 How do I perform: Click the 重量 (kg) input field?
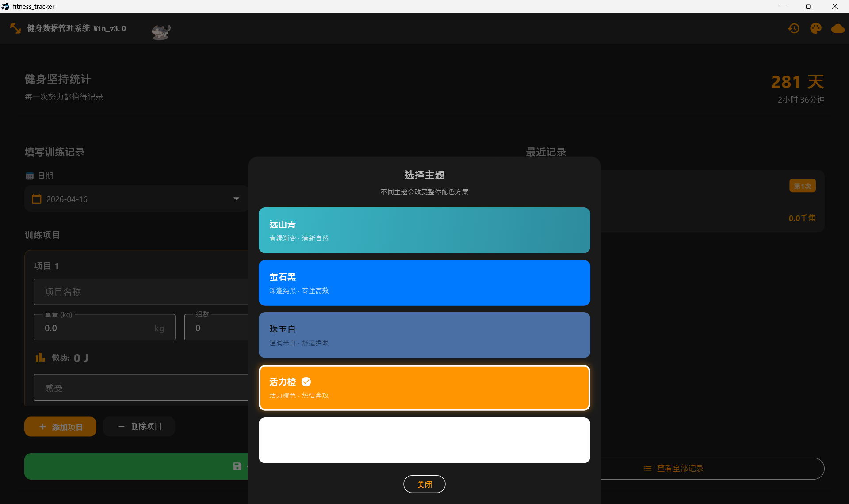coord(104,328)
